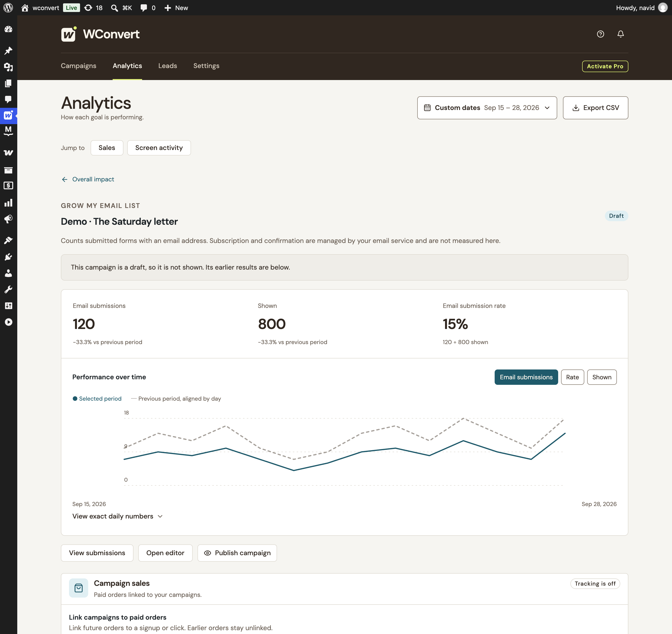The height and width of the screenshot is (634, 672).
Task: Open Howdy, navid account menu
Action: point(641,8)
